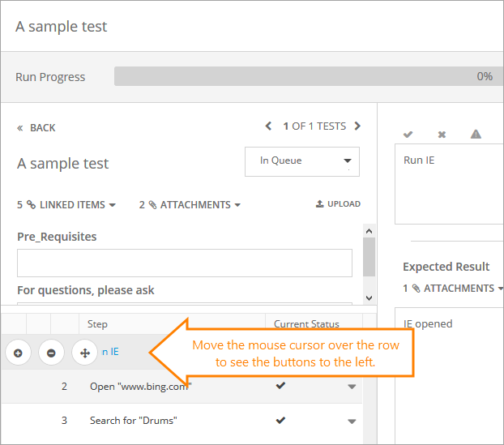The image size is (504, 445).
Task: Click the Upload button
Action: 338,204
